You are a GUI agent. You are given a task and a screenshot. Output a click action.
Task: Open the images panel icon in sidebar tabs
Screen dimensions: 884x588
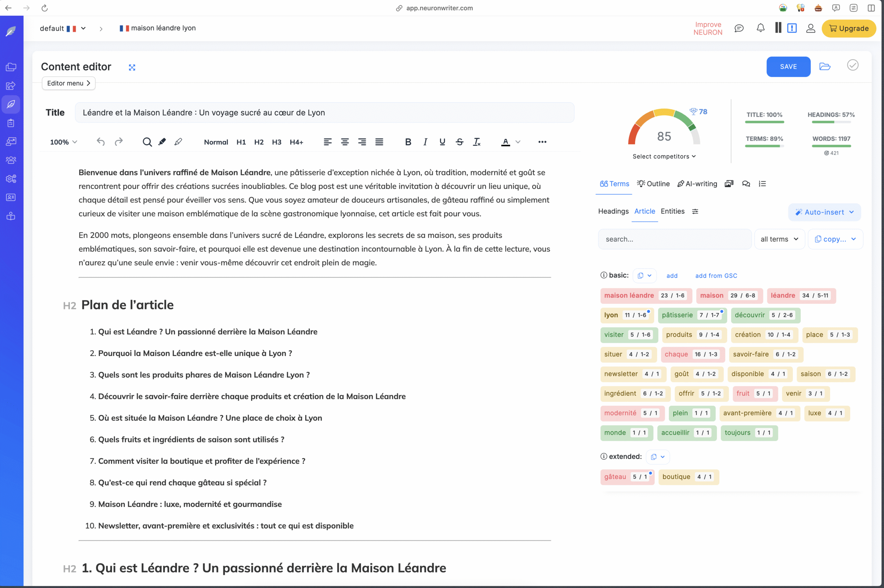click(x=729, y=184)
